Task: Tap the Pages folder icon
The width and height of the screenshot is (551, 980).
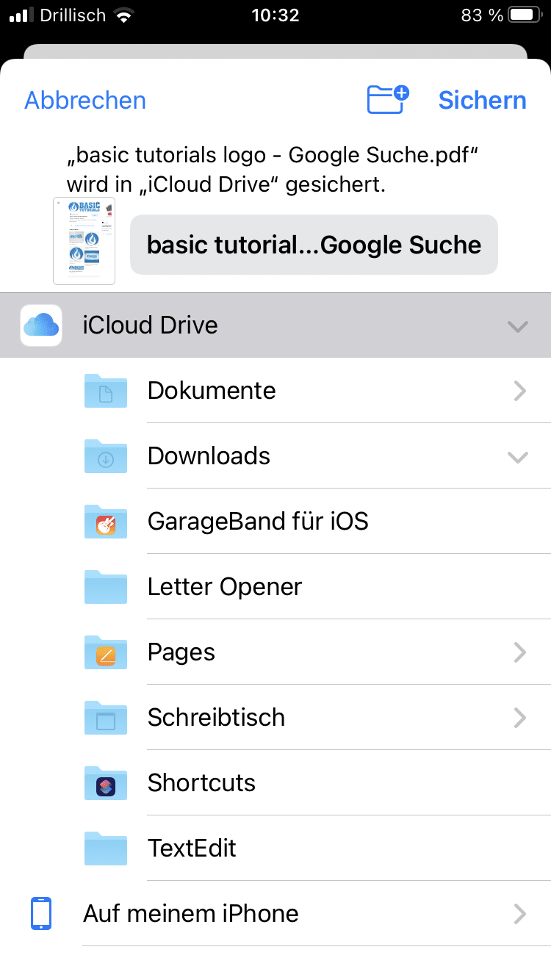Action: point(106,652)
